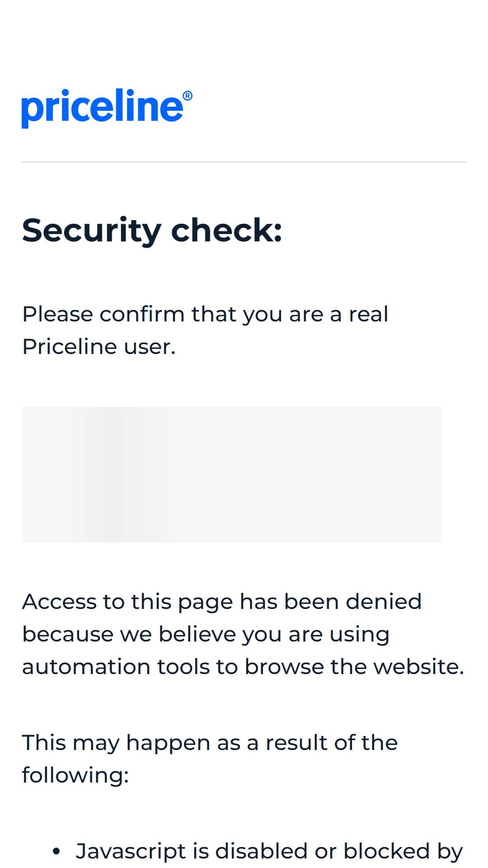Viewport: 488px width, 868px height.
Task: Click the bullet dot before Javascript item
Action: pyautogui.click(x=56, y=852)
